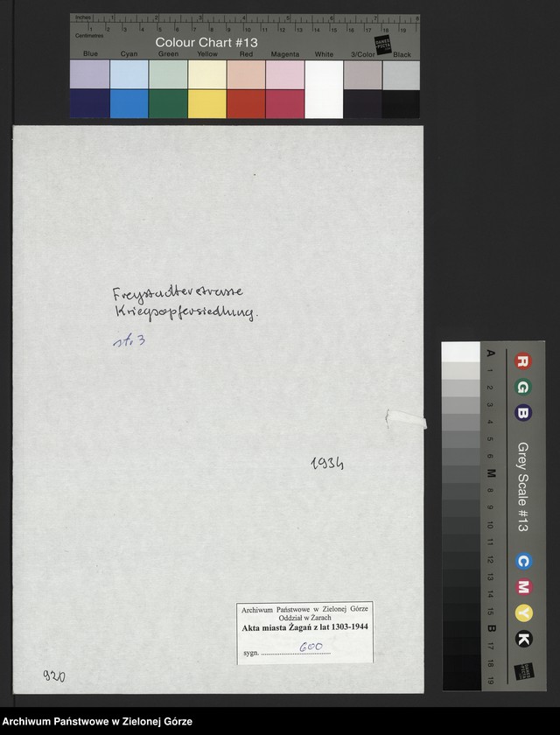This screenshot has width=560, height=735.
Task: Click 'Akta miasta Żagań z lat 1303-1944' on label
Action: tap(304, 627)
